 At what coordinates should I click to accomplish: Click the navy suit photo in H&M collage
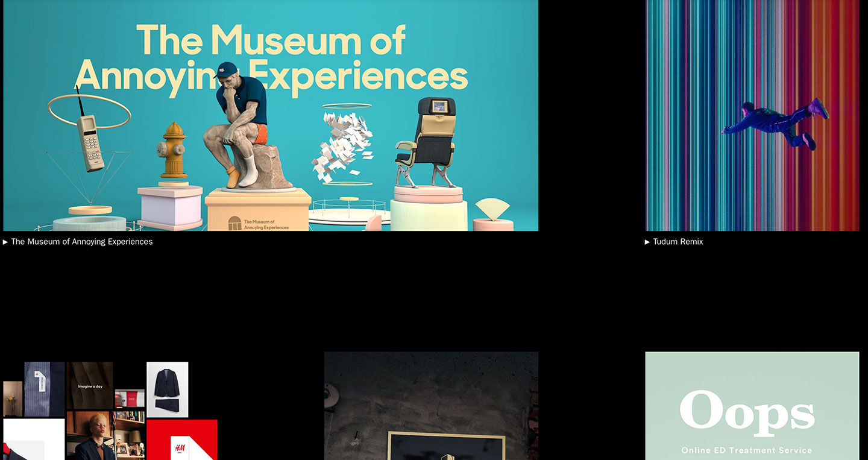coord(167,389)
